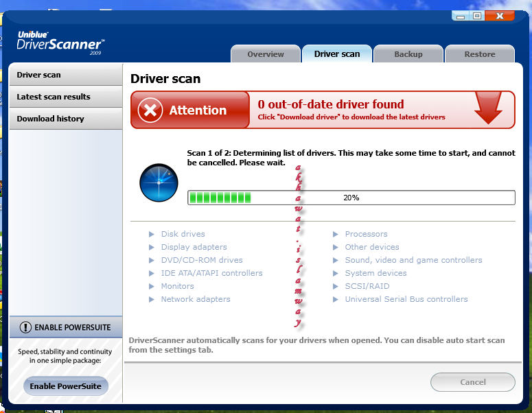This screenshot has width=532, height=413.
Task: Click the Display adapters label
Action: 194,247
